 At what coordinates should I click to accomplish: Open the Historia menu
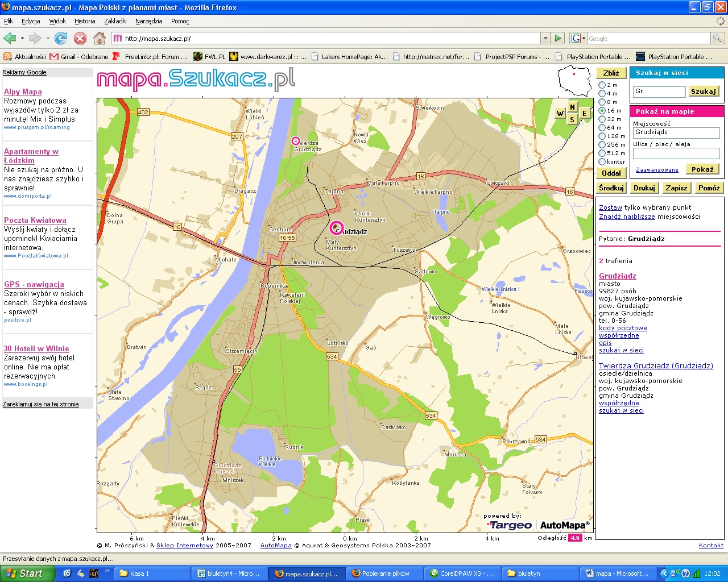point(85,21)
